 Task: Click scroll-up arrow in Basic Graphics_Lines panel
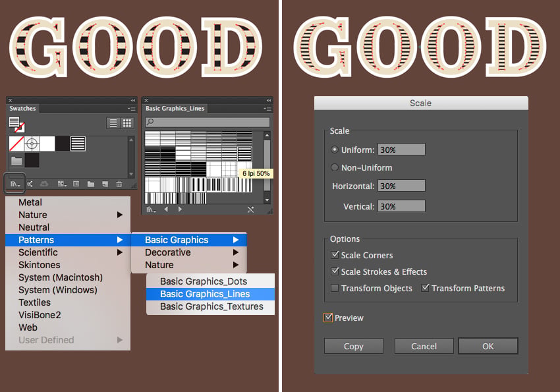[x=267, y=135]
